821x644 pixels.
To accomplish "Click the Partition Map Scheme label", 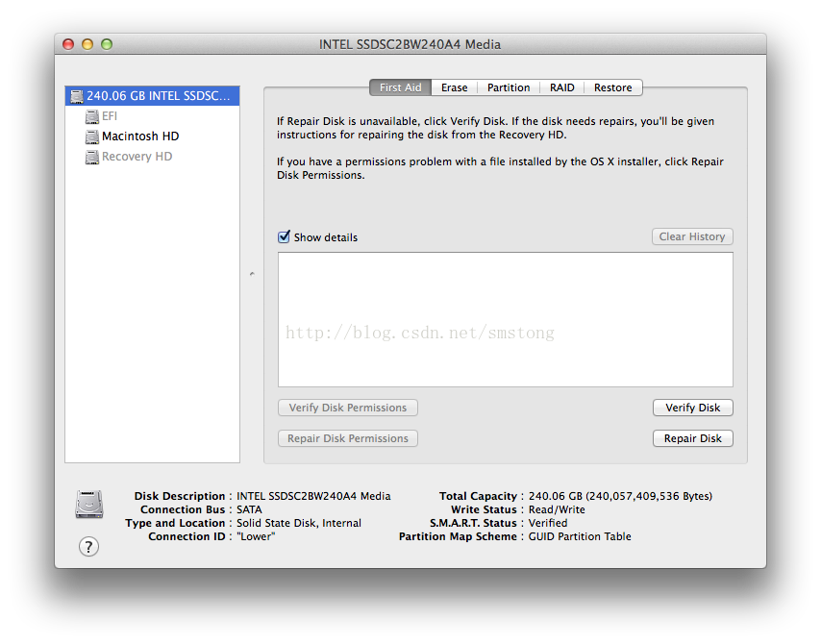I will click(x=458, y=536).
